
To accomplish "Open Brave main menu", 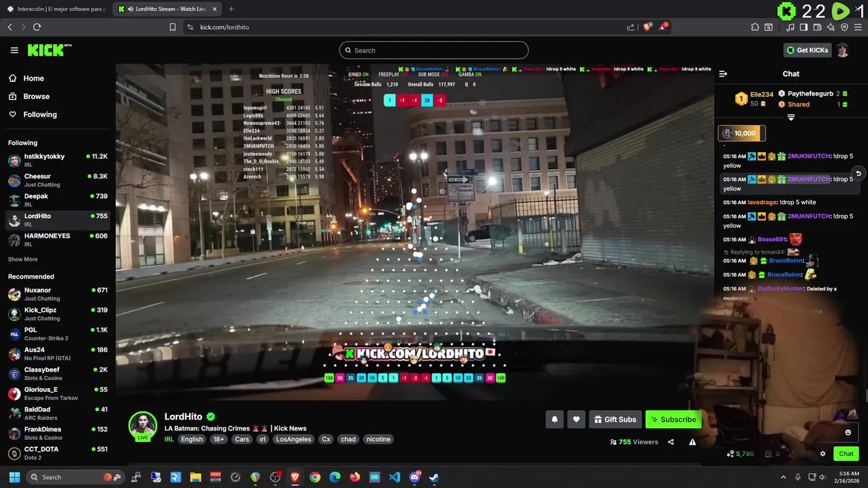I will click(x=858, y=27).
